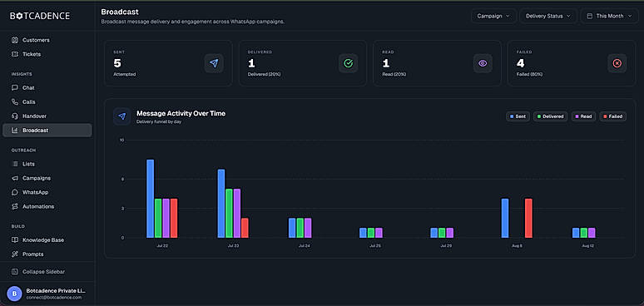Viewport: 644px width, 306px height.
Task: Click the green Delivered bar for Jul 23
Action: pyautogui.click(x=229, y=214)
